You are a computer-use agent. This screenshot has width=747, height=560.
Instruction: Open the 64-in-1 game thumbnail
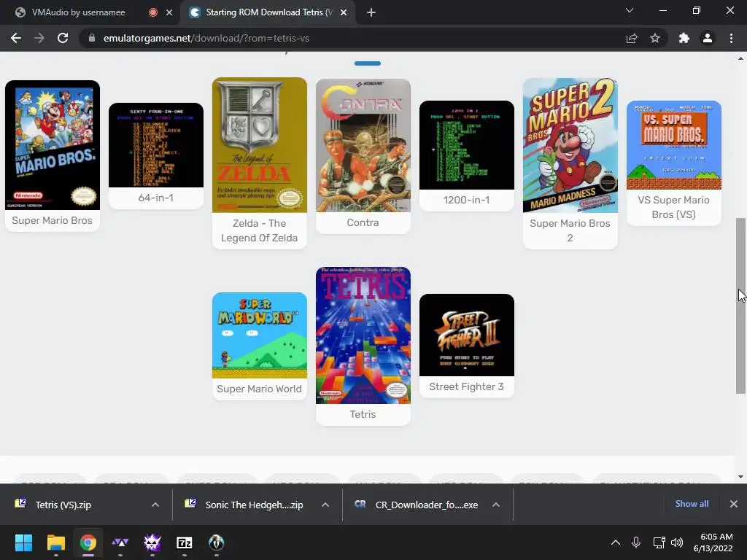[x=156, y=145]
